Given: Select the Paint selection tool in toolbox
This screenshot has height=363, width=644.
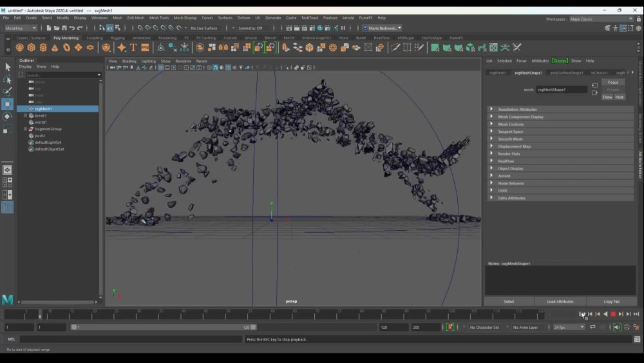Looking at the screenshot, I should [7, 92].
